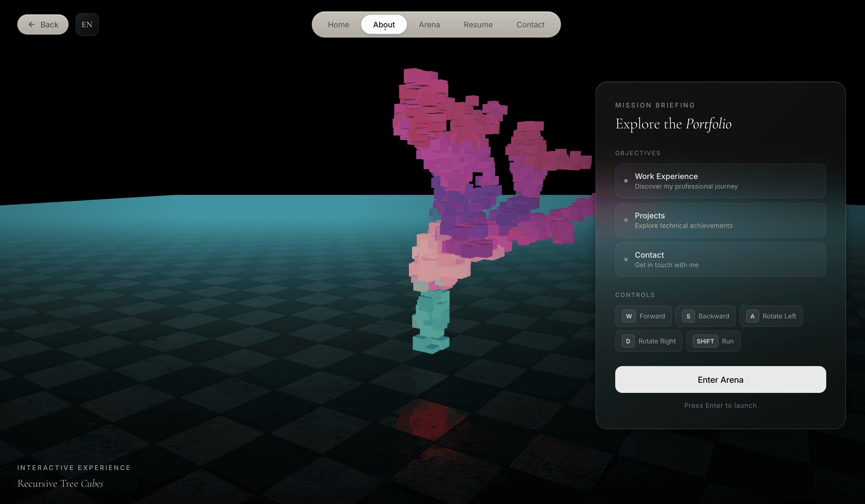Click the 'INTERACTIVE EXPERIENCE' label
This screenshot has width=865, height=504.
coord(74,468)
